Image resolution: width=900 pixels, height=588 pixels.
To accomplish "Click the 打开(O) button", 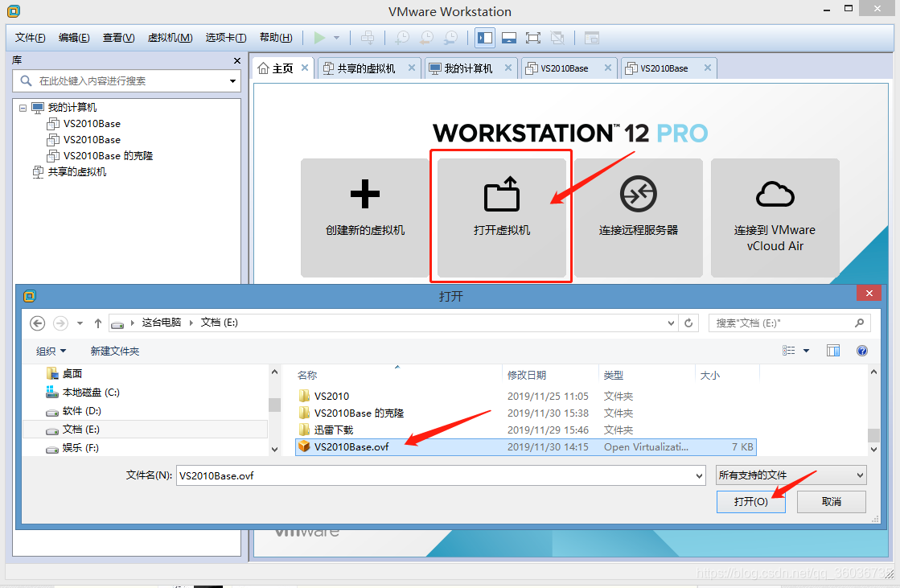I will click(x=750, y=501).
